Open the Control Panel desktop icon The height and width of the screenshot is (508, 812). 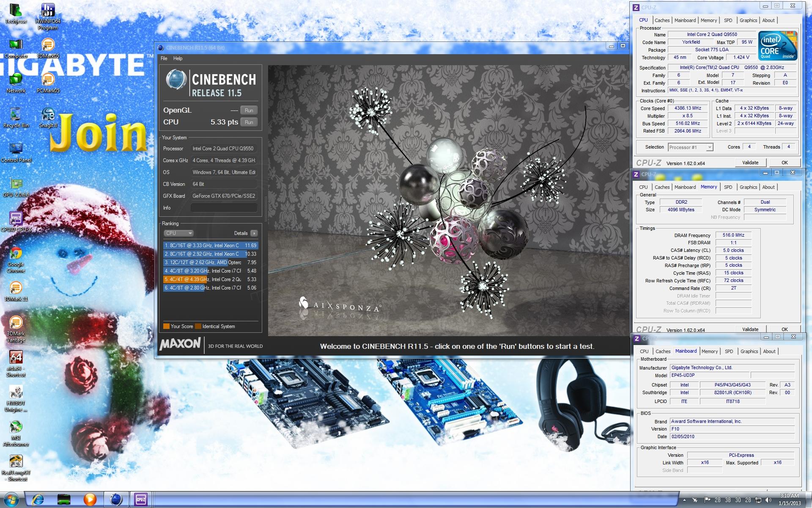[16, 152]
